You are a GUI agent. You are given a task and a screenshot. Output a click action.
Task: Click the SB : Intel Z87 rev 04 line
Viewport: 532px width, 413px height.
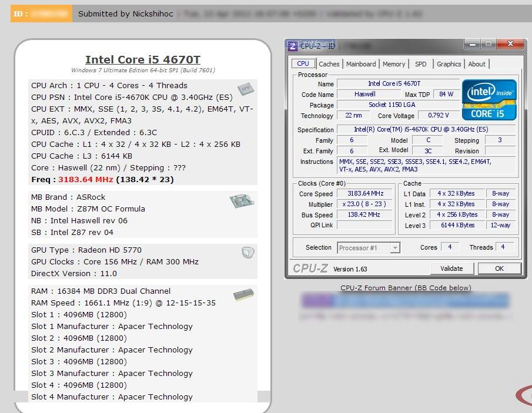[72, 232]
